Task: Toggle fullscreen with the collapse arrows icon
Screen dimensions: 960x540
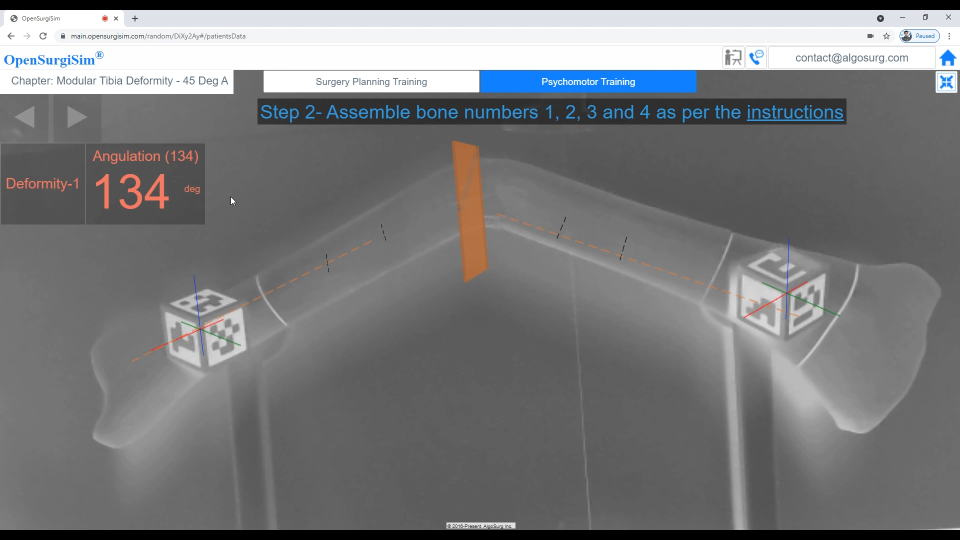Action: [x=946, y=82]
